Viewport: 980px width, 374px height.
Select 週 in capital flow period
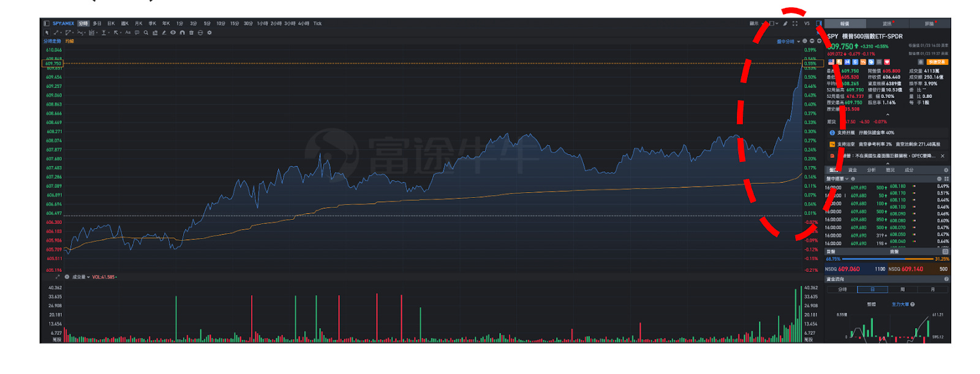point(902,290)
